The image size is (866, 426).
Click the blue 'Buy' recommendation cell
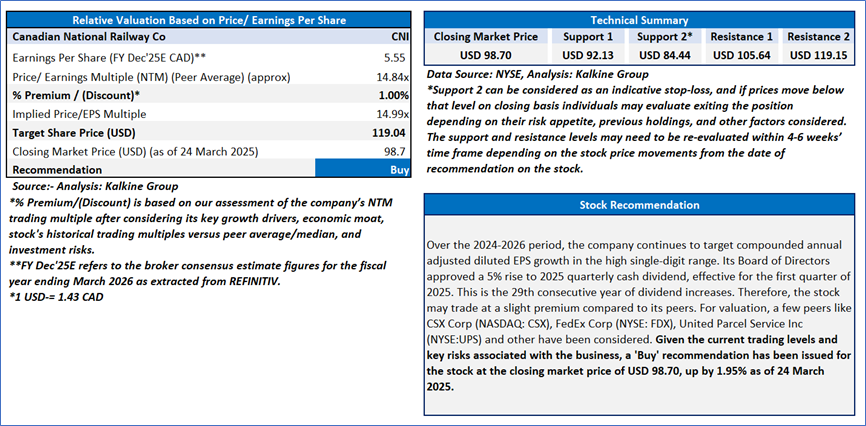pos(363,169)
